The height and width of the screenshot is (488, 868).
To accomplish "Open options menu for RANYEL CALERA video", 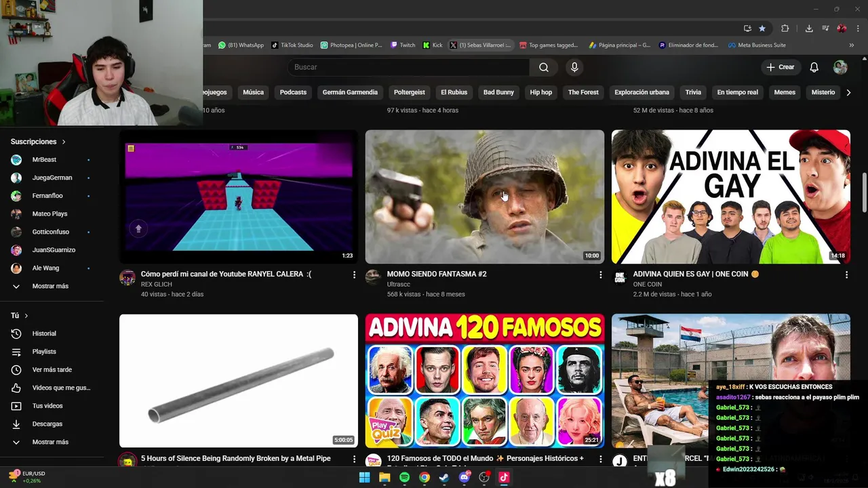I will coord(354,274).
